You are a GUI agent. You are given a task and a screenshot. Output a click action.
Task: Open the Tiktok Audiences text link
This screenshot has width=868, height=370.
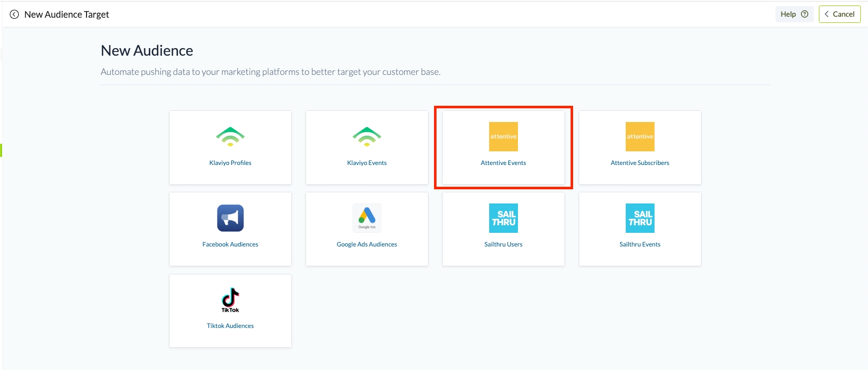(x=230, y=326)
